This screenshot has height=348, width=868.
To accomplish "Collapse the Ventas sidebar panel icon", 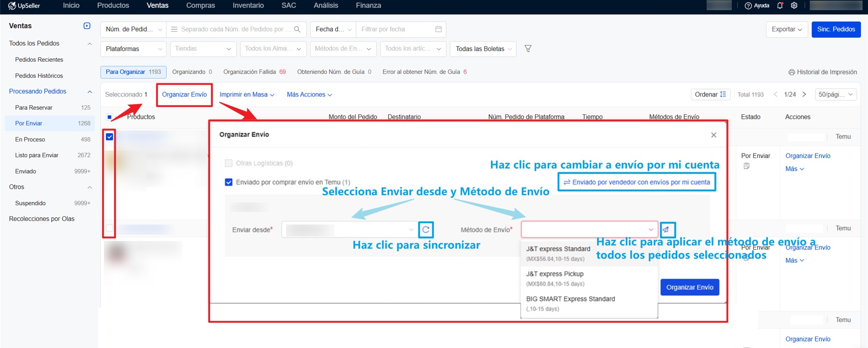I will (87, 26).
